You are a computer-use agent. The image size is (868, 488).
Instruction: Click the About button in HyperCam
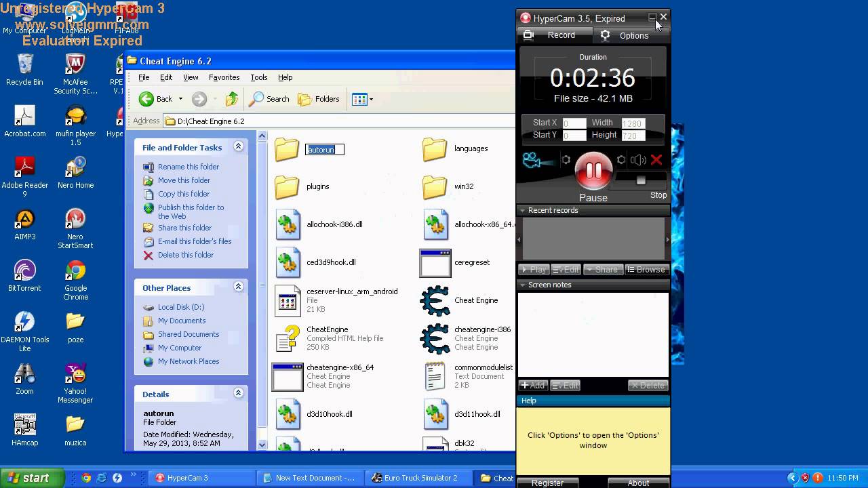tap(638, 483)
